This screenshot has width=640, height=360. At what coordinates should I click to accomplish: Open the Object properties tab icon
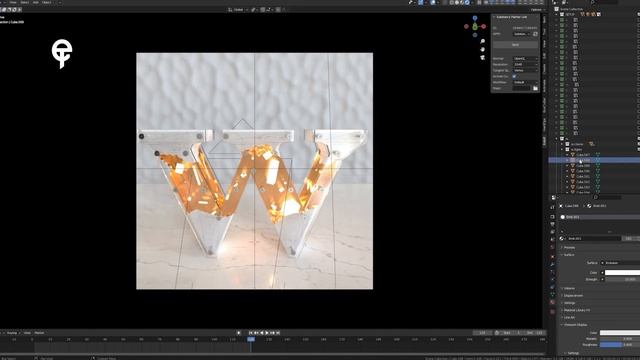click(553, 257)
